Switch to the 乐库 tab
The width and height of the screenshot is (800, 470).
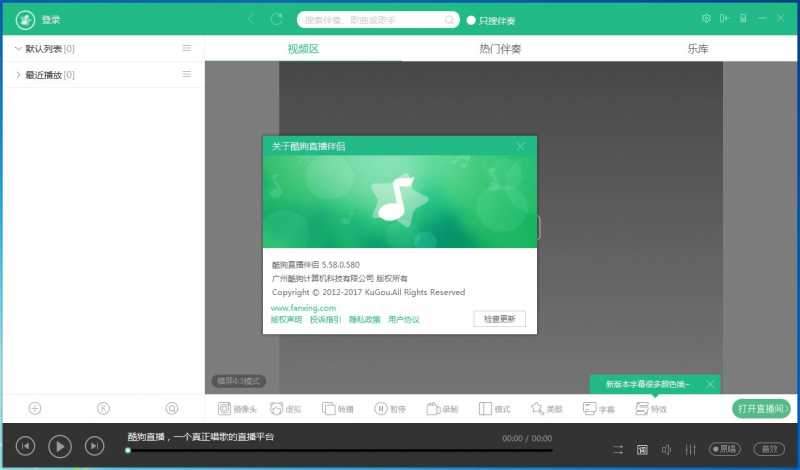point(697,49)
